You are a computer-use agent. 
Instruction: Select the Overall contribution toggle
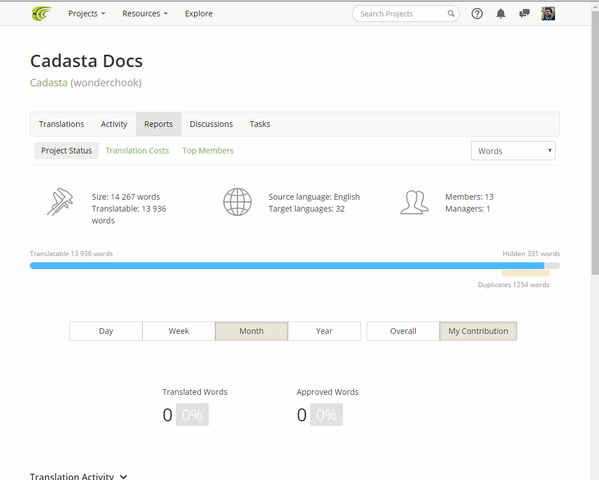pyautogui.click(x=403, y=331)
